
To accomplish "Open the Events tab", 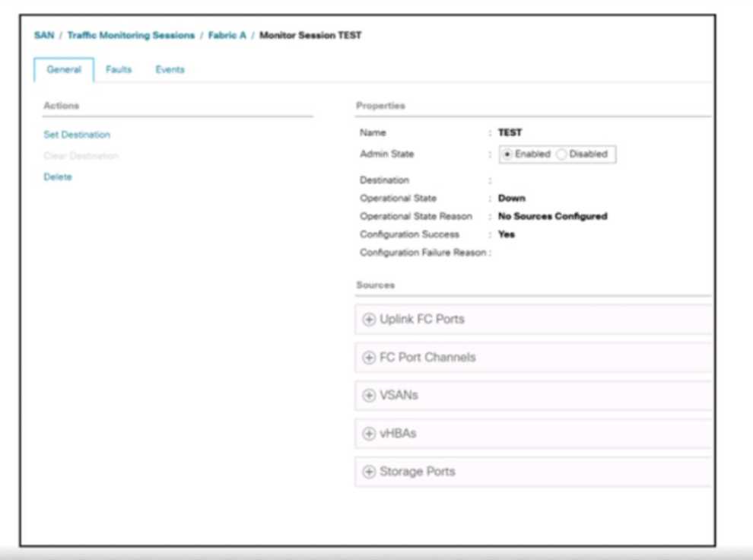I will pyautogui.click(x=170, y=70).
